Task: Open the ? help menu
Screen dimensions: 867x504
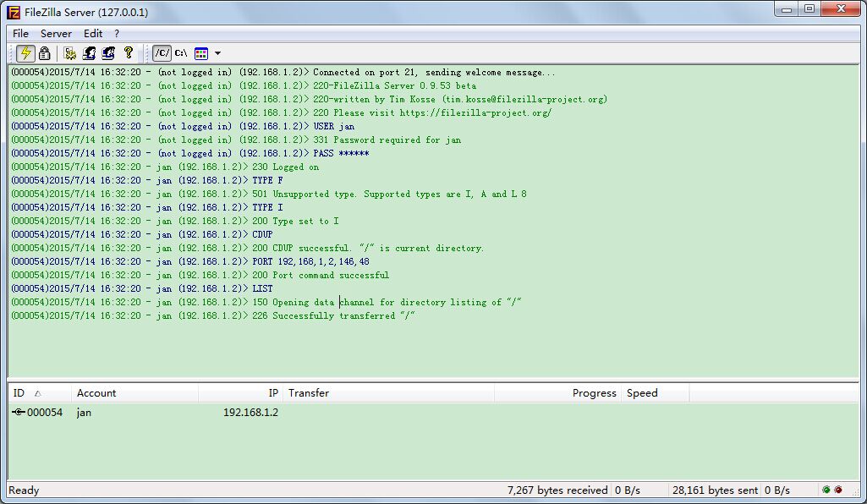Action: (117, 34)
